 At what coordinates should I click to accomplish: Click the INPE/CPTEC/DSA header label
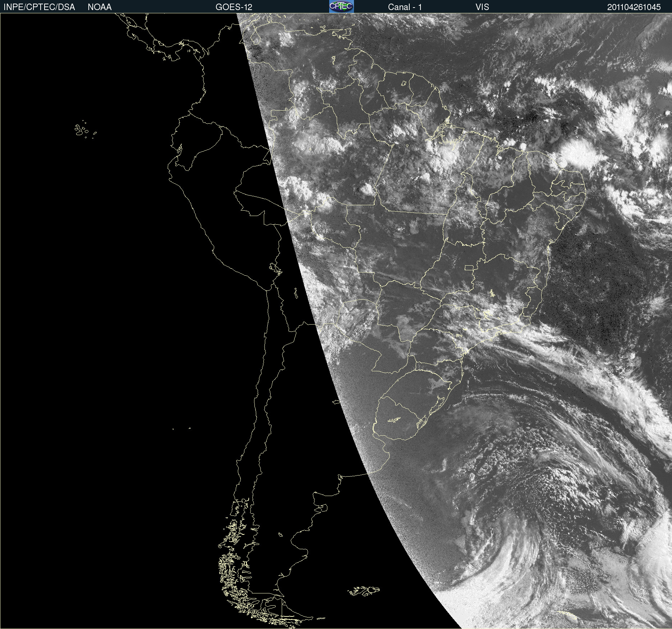click(39, 7)
